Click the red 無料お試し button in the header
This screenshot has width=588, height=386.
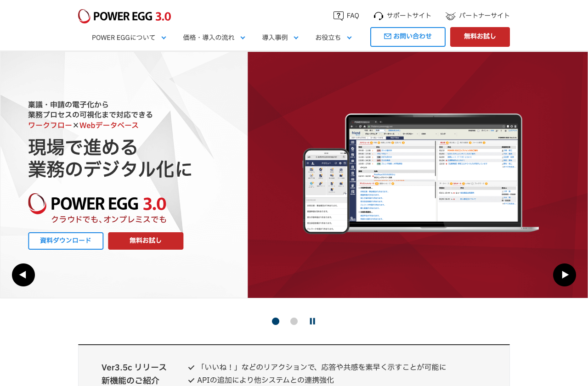click(x=480, y=37)
